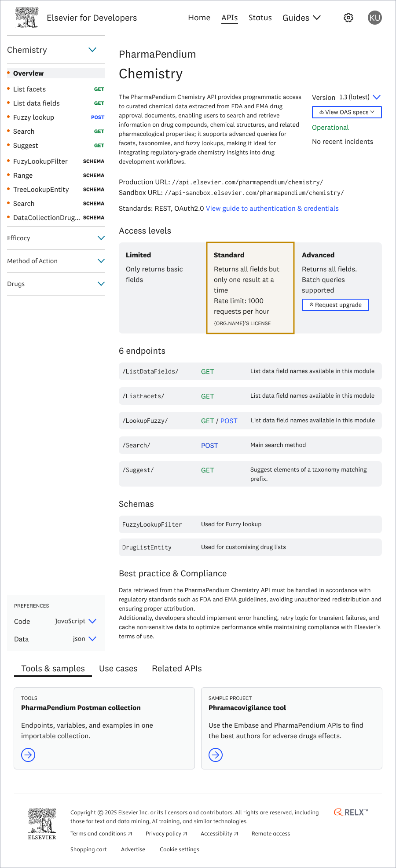Viewport: 396px width, 868px height.
Task: Go to Home in top navigation
Action: point(199,18)
